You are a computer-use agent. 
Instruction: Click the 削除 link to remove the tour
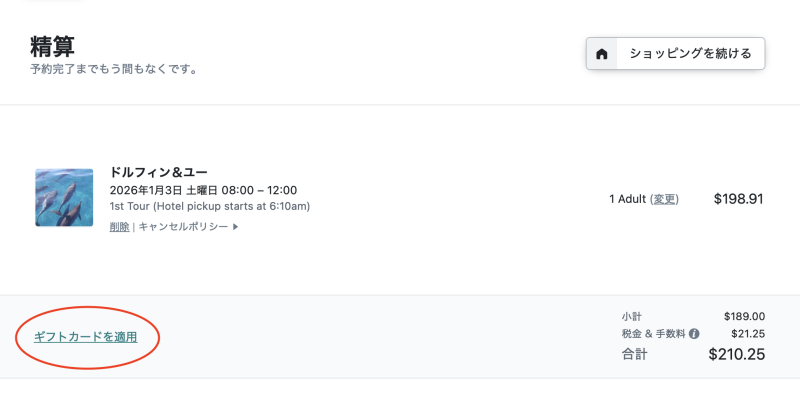point(119,227)
